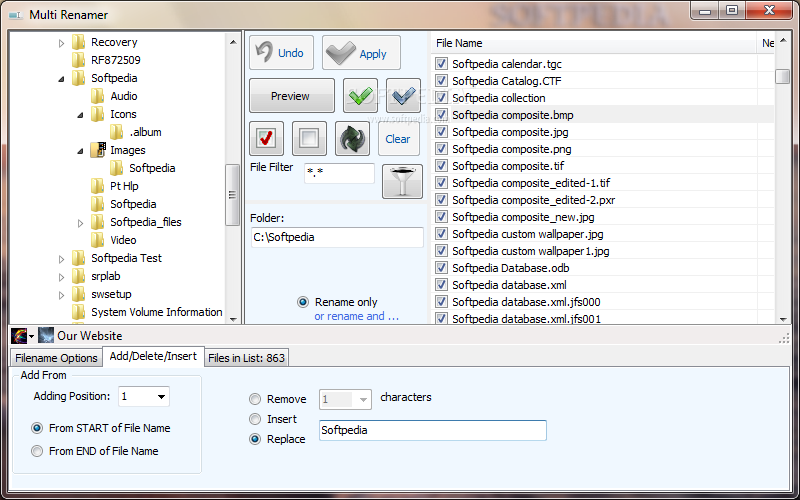The width and height of the screenshot is (800, 500).
Task: Click the gray checkmark Apply icon
Action: 340,53
